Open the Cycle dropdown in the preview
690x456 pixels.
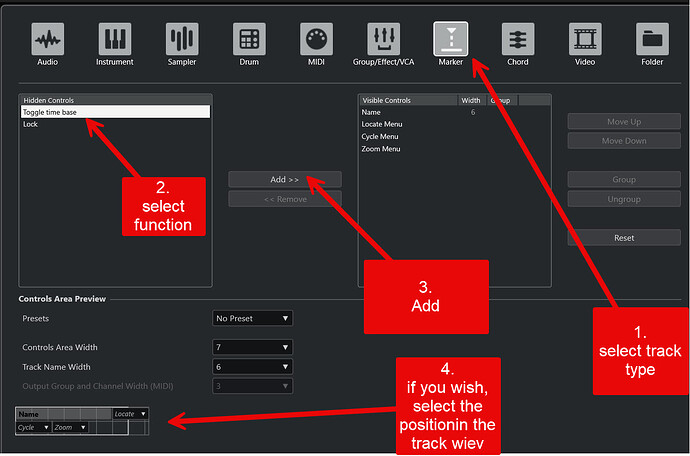click(33, 427)
